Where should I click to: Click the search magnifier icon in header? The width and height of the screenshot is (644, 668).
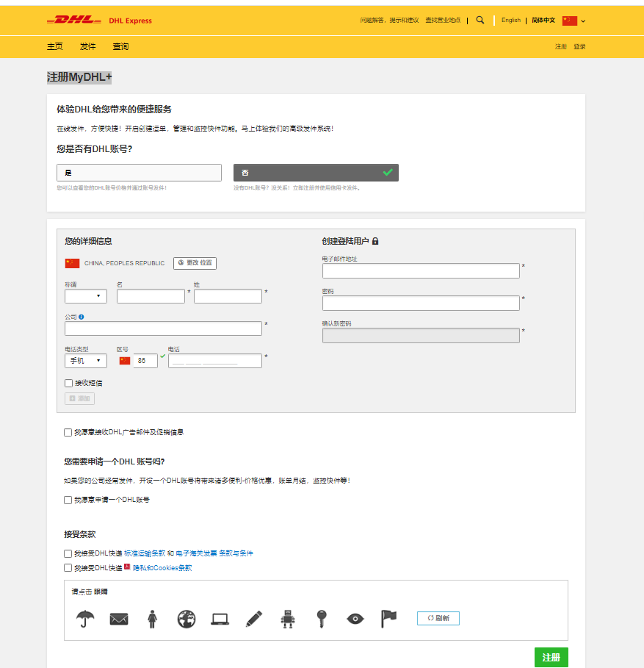point(480,21)
